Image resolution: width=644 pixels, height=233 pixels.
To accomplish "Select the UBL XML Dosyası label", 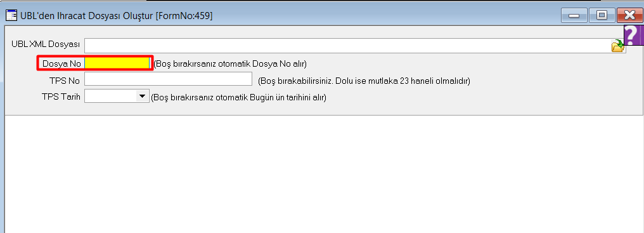I will 46,44.
